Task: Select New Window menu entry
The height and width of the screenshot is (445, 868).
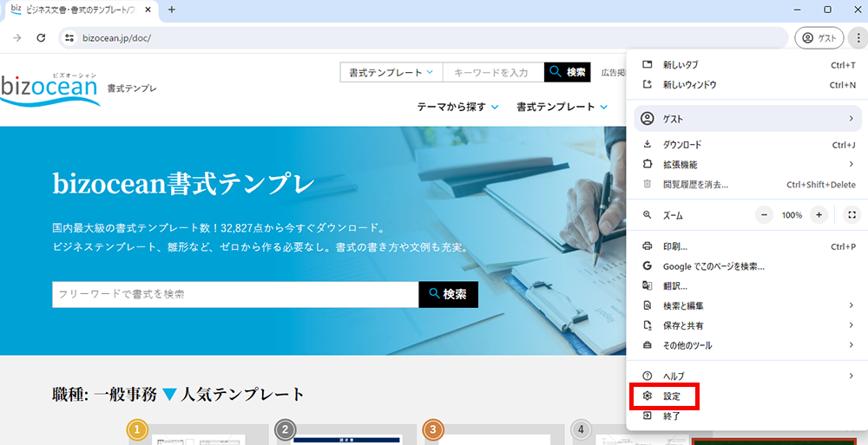Action: point(749,85)
